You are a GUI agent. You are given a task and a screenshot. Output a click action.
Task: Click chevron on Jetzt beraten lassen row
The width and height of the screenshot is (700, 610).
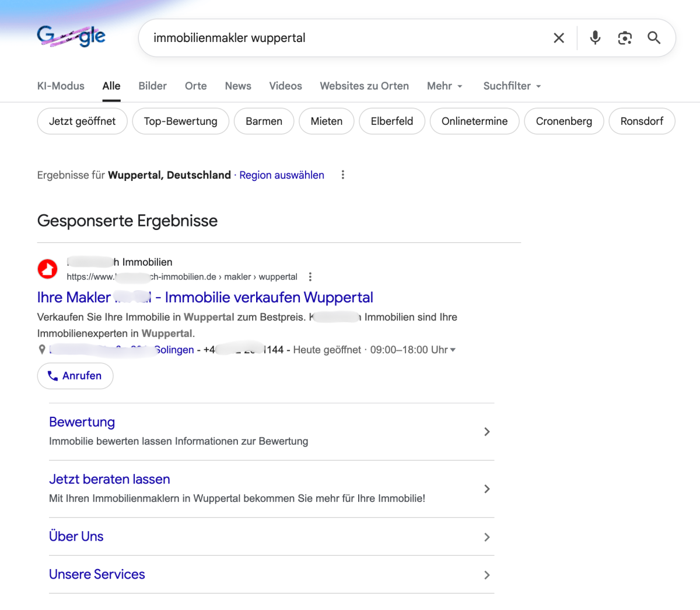pyautogui.click(x=487, y=489)
